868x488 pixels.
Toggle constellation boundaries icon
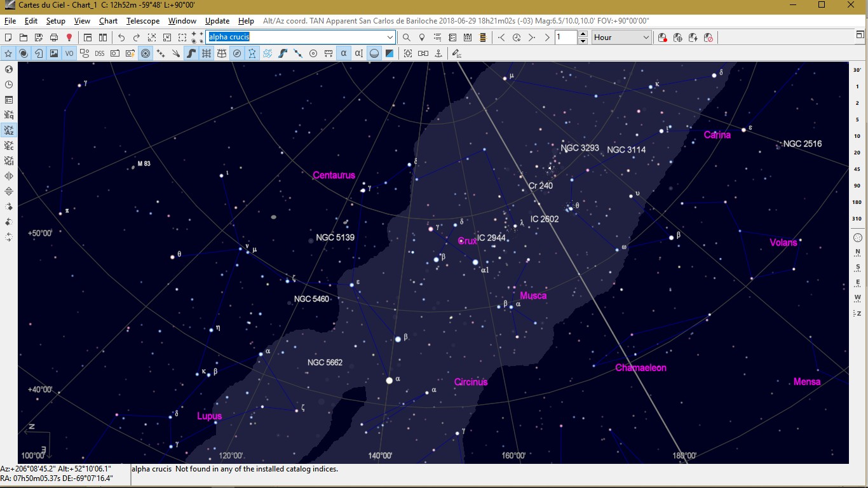pyautogui.click(x=268, y=53)
